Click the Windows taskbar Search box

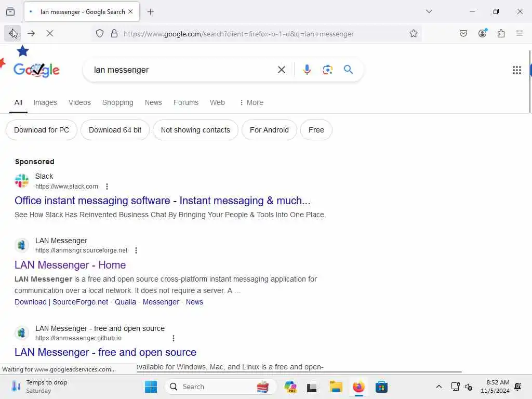tap(220, 387)
